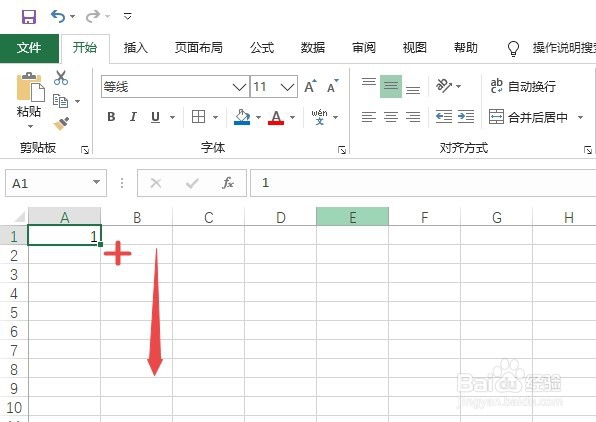Open the Font Color dropdown arrow
The width and height of the screenshot is (596, 422).
coord(292,117)
